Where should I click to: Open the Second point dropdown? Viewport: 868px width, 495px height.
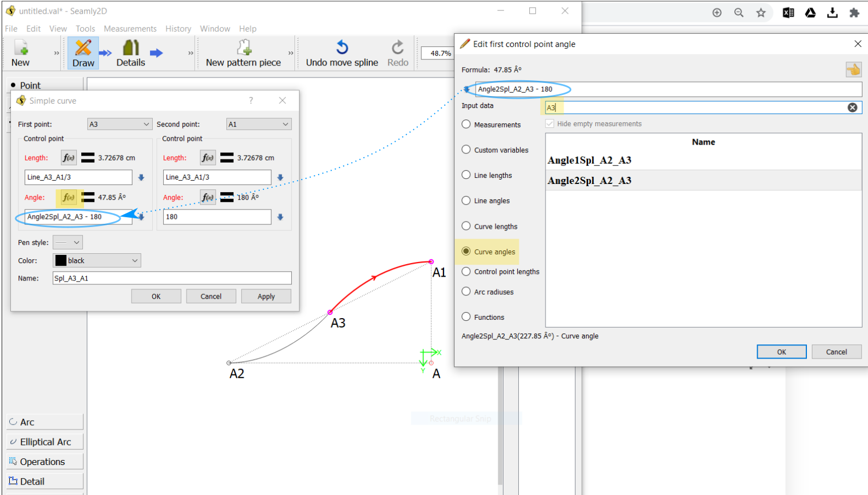[x=259, y=124]
